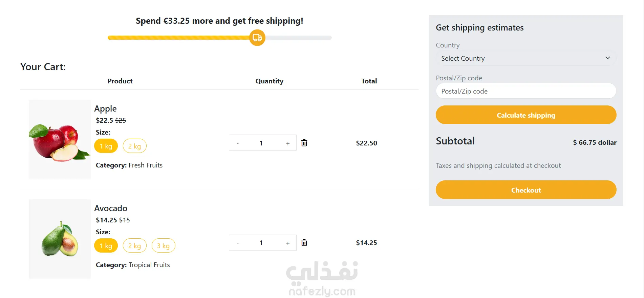Increase Avocado quantity with plus button
Viewport: 644px width, 298px height.
pyautogui.click(x=288, y=243)
